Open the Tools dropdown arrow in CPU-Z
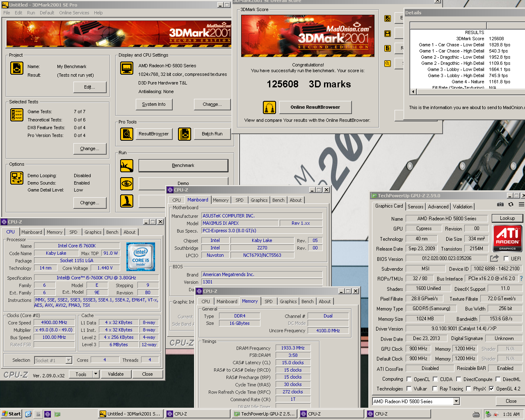This screenshot has height=420, width=525. pyautogui.click(x=96, y=374)
